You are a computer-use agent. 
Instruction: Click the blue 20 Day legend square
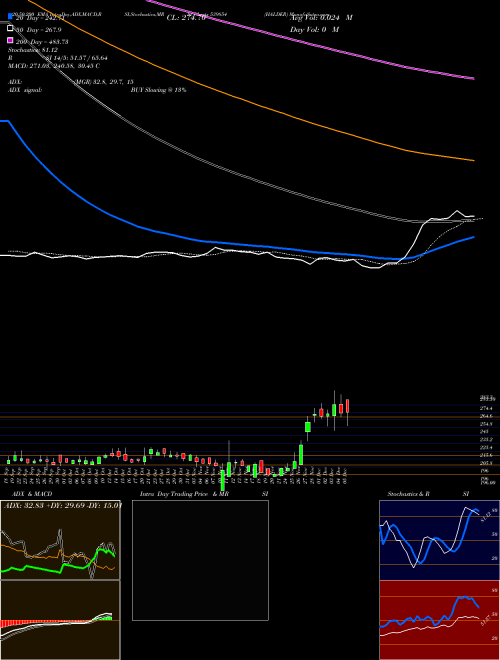(11, 16)
